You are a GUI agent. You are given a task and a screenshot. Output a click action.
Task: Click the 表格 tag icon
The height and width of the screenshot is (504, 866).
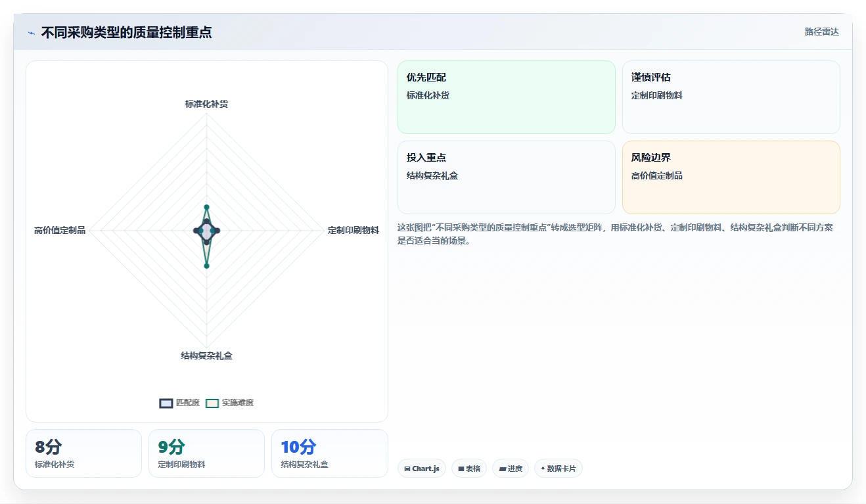(461, 469)
